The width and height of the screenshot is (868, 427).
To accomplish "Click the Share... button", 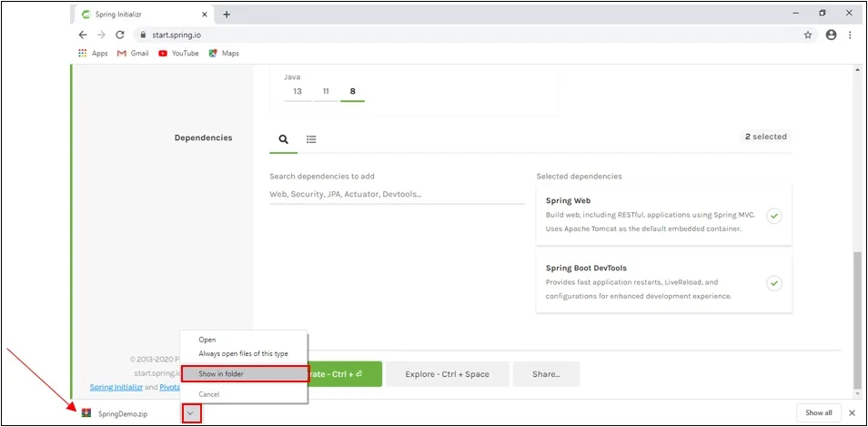I will pyautogui.click(x=546, y=374).
